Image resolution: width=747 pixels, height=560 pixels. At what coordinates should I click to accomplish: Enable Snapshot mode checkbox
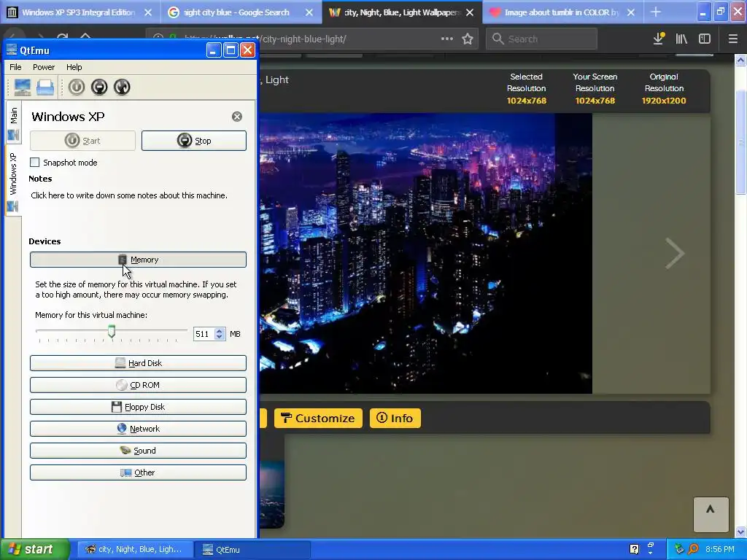click(x=35, y=163)
